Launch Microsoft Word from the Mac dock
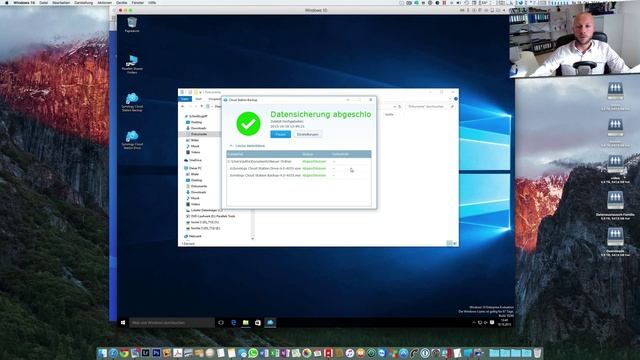The width and height of the screenshot is (640, 360). click(264, 353)
